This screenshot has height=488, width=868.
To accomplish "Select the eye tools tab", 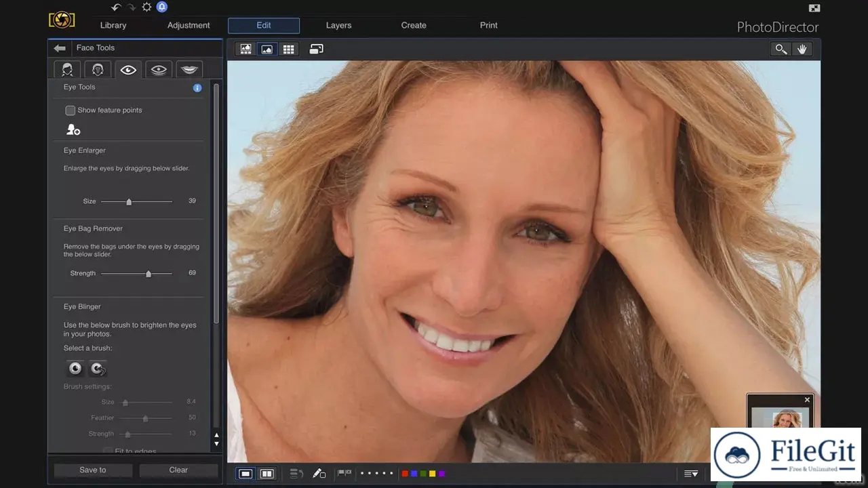I will click(x=128, y=69).
